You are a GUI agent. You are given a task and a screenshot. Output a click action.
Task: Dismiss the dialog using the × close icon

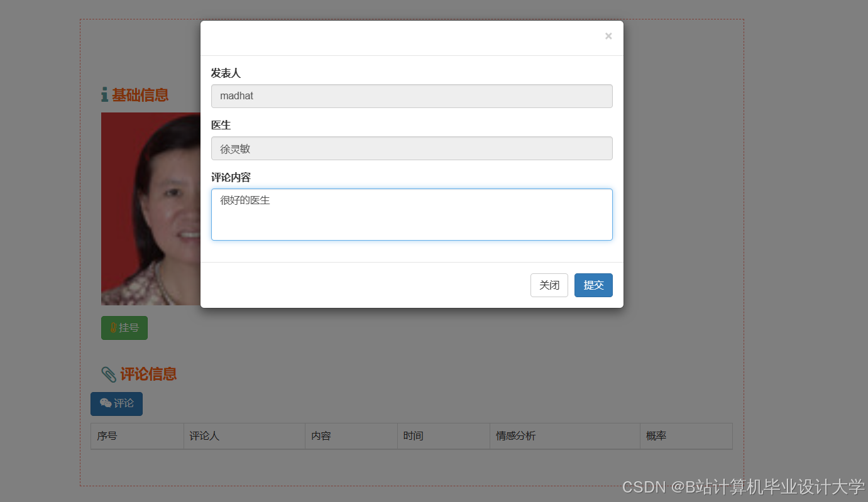[608, 36]
